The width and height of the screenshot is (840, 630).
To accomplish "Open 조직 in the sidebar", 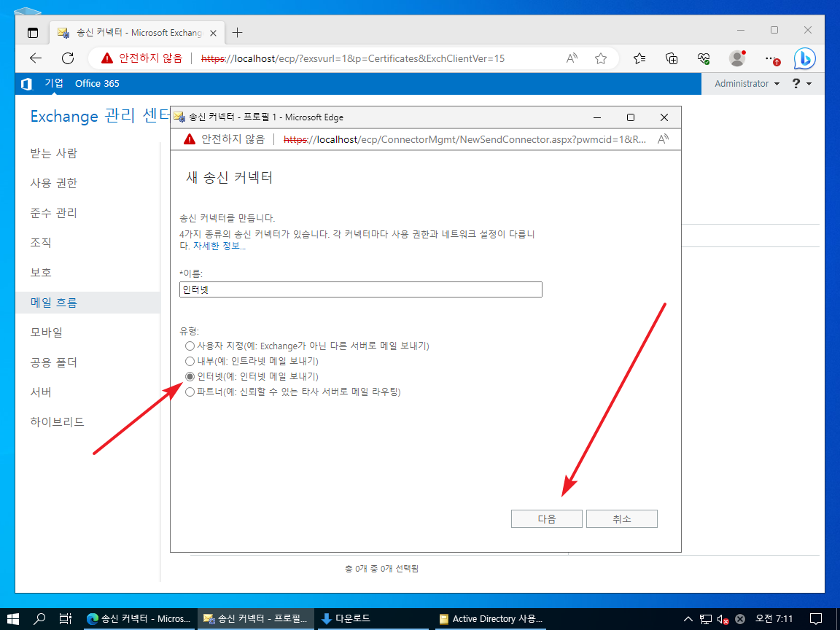I will (41, 243).
